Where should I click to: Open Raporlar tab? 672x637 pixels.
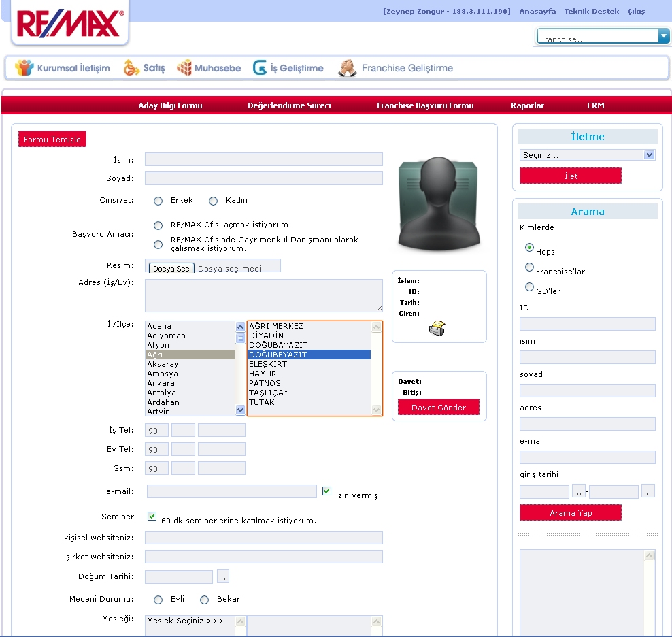point(528,105)
